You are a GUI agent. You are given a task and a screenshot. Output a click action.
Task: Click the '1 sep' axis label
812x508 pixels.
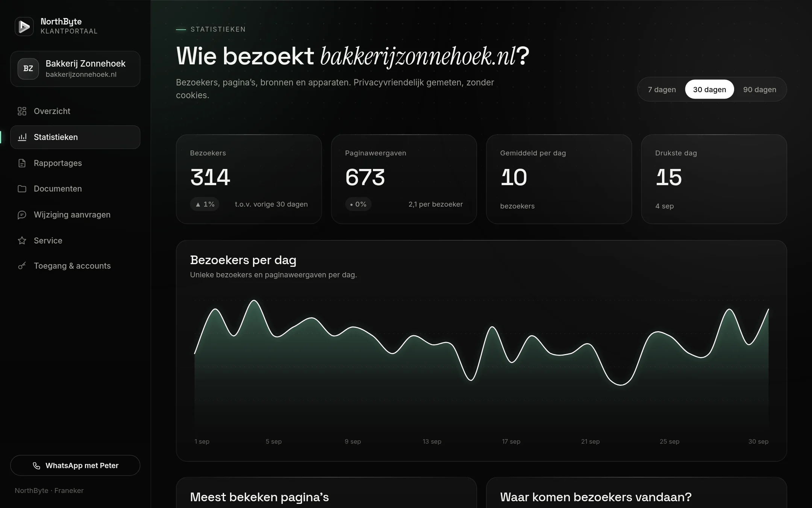(202, 441)
